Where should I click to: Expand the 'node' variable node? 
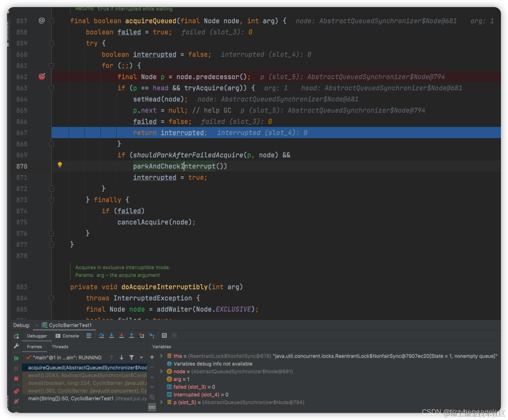click(x=161, y=371)
